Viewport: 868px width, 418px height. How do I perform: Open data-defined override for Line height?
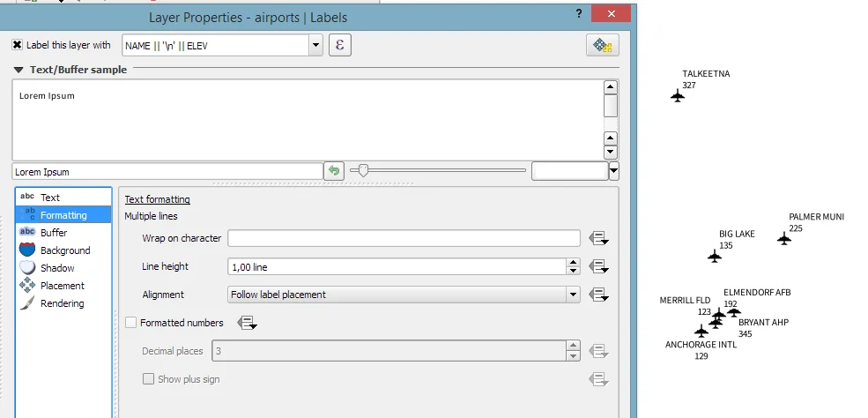[x=599, y=266]
